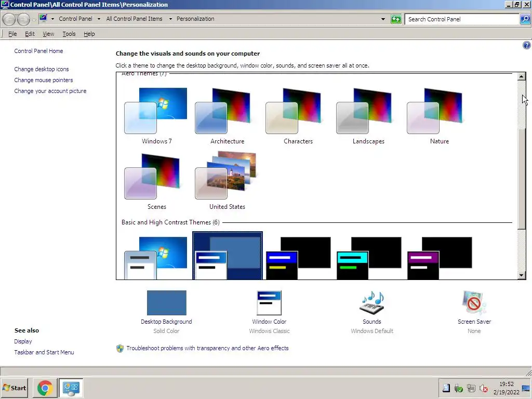
Task: Click inside the Search Control Panel field
Action: point(462,19)
